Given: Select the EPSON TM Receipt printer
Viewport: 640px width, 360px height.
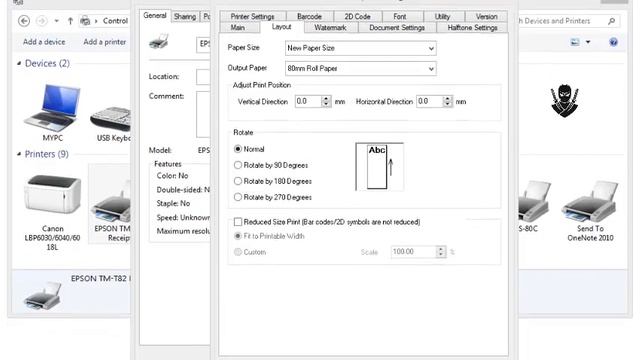Looking at the screenshot, I should (110, 204).
